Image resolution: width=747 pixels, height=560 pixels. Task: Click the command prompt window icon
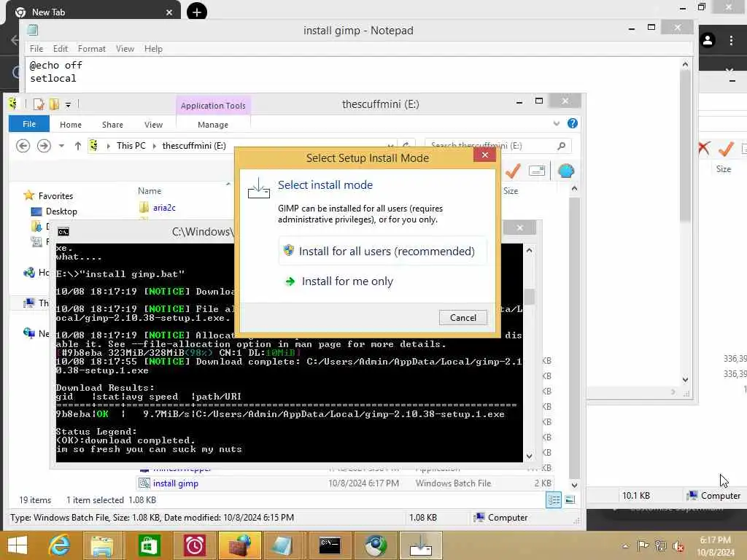tap(63, 232)
